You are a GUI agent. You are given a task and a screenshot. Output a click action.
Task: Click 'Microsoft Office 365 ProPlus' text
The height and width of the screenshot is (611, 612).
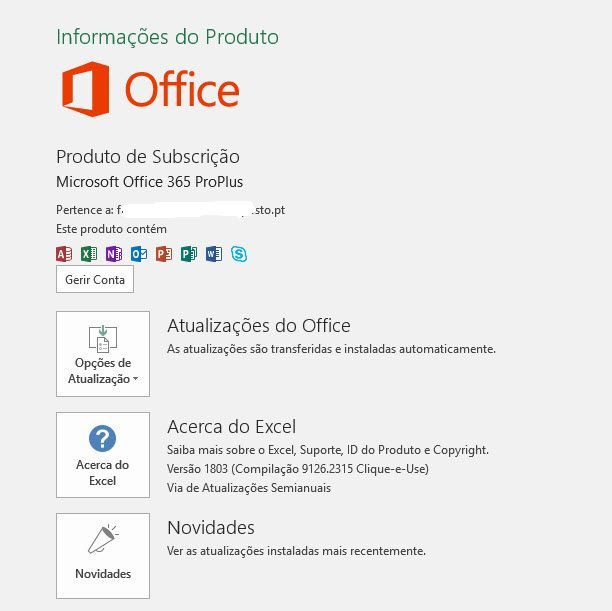pyautogui.click(x=149, y=182)
